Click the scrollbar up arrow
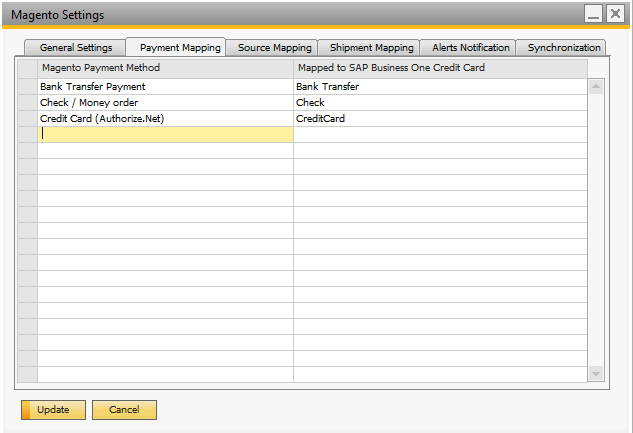The image size is (633, 433). point(596,87)
